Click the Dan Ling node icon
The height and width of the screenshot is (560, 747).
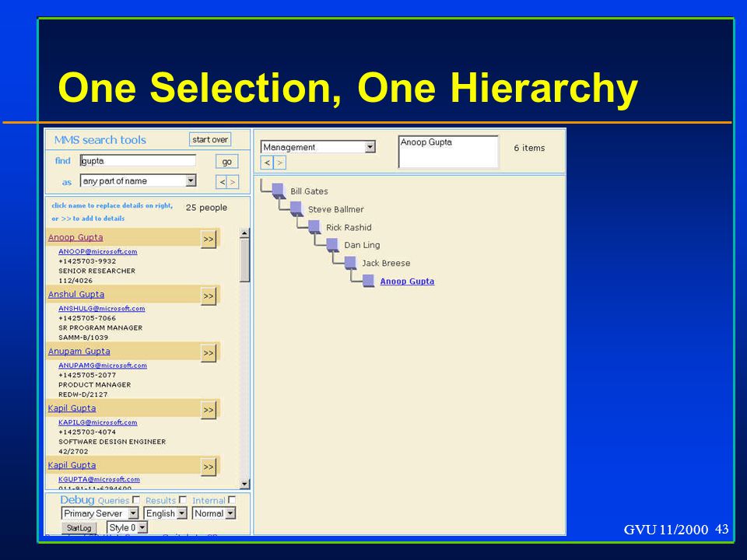(x=332, y=245)
